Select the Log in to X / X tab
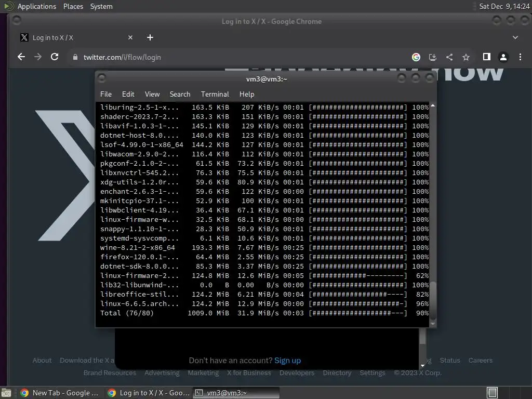The height and width of the screenshot is (399, 532). (x=77, y=37)
